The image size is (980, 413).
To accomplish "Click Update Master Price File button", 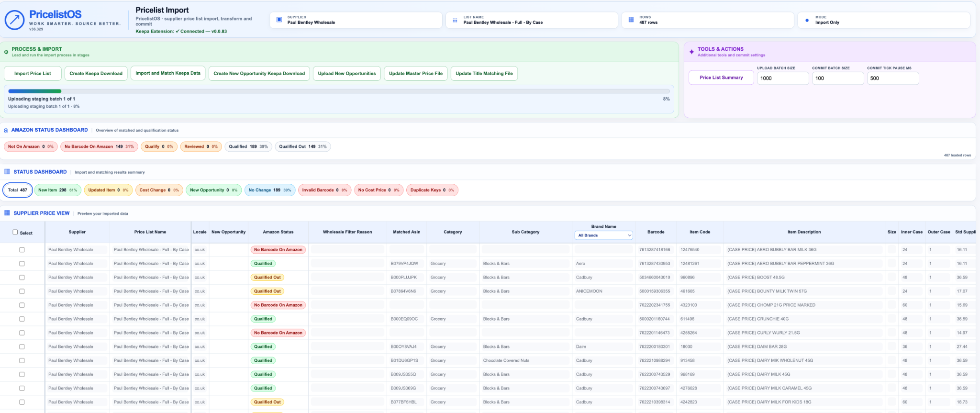I will coord(416,74).
